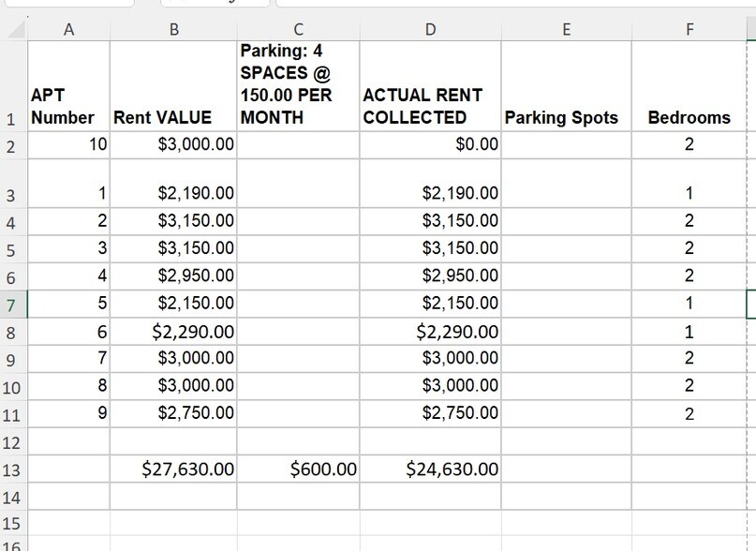Image resolution: width=756 pixels, height=551 pixels.
Task: Select column F header
Action: (689, 29)
